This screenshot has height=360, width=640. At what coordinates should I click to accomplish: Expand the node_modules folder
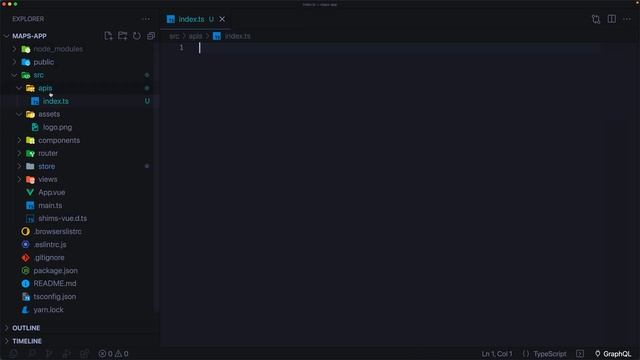(14, 49)
